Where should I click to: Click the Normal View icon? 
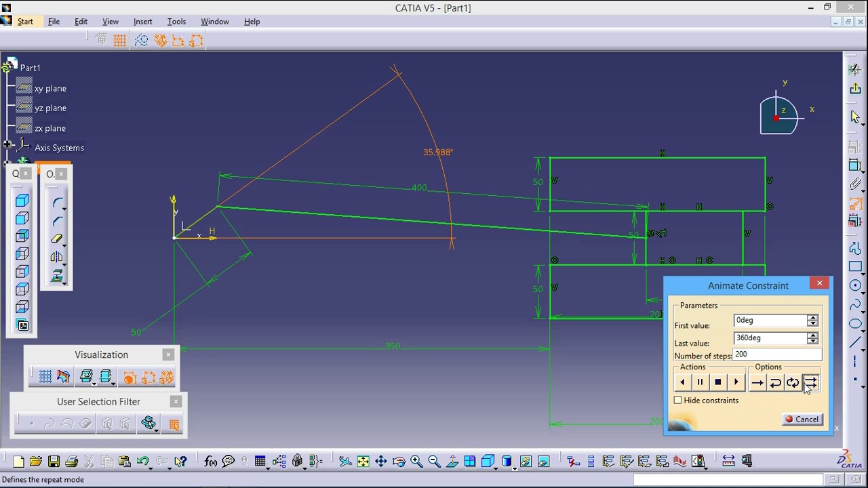click(452, 462)
